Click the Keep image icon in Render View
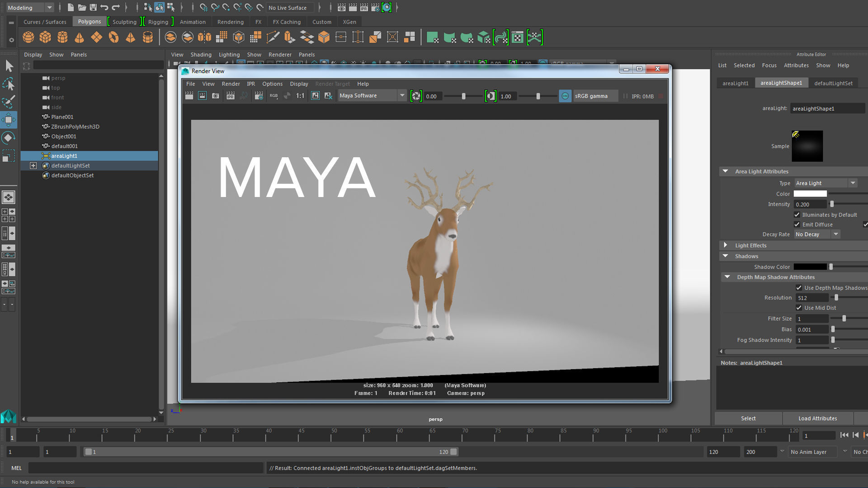 pos(315,96)
